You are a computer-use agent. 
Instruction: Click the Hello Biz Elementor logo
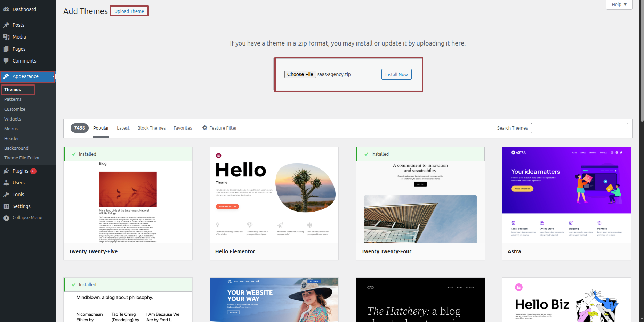coord(519,287)
